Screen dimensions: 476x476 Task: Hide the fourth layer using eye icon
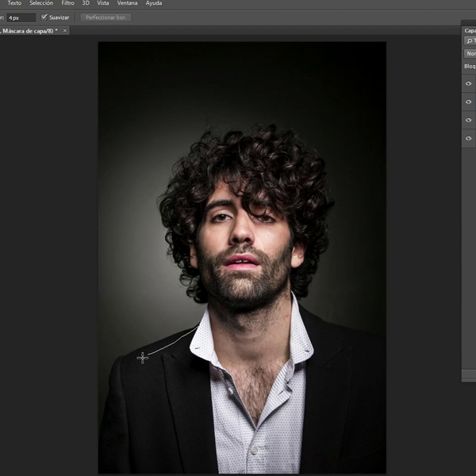(468, 138)
